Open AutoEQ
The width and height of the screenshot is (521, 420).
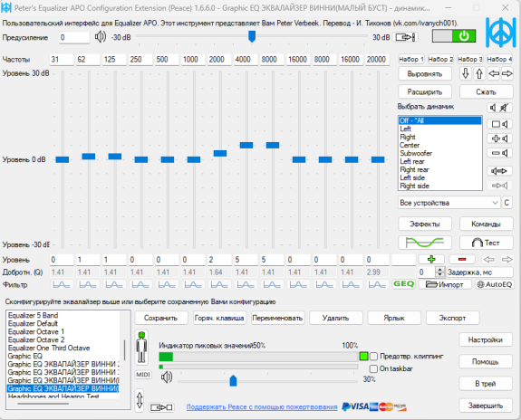[494, 284]
